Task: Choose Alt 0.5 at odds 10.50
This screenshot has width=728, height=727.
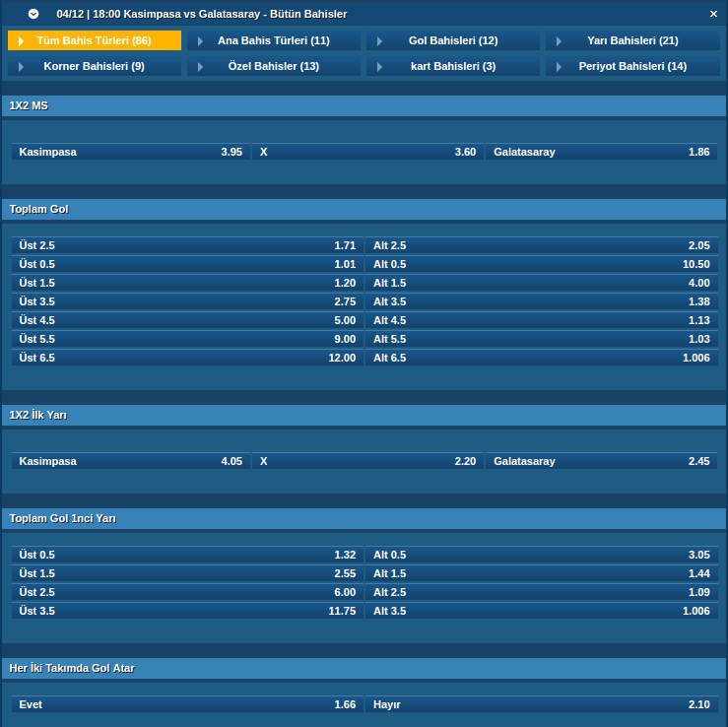Action: [x=542, y=264]
